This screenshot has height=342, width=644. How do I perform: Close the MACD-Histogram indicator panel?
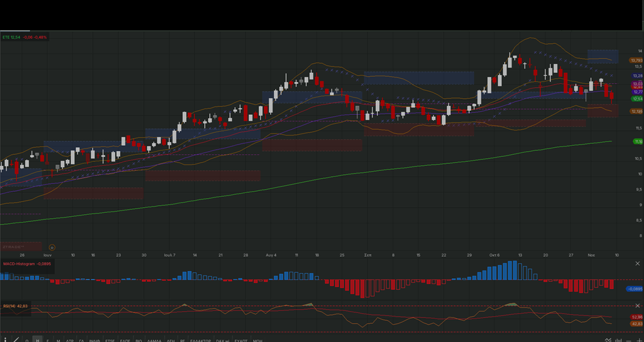pos(638,264)
